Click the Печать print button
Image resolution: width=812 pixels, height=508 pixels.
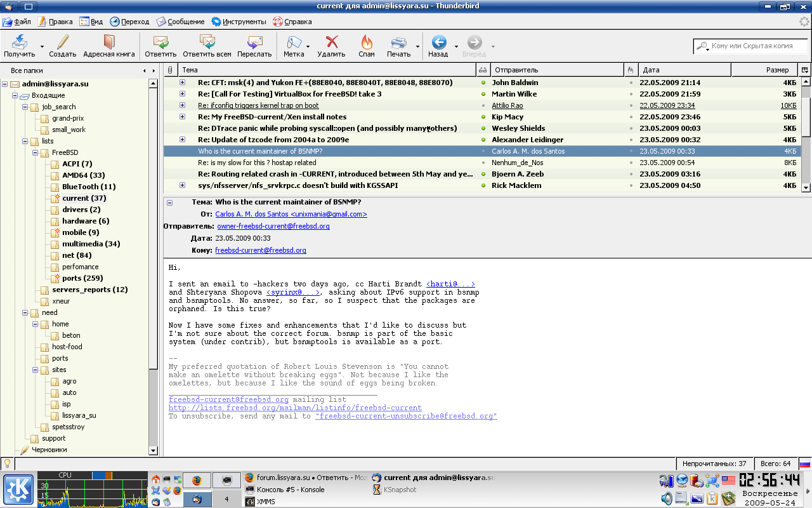[x=399, y=46]
